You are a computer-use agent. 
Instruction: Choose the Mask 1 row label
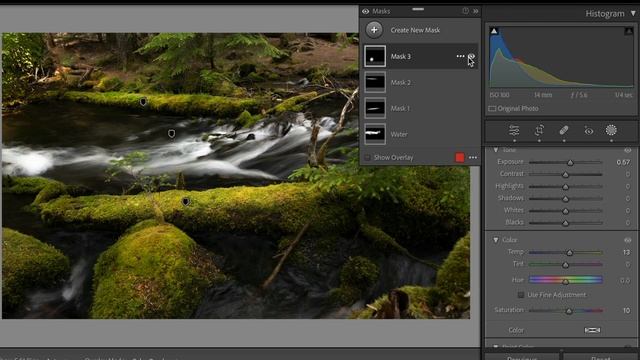click(400, 109)
